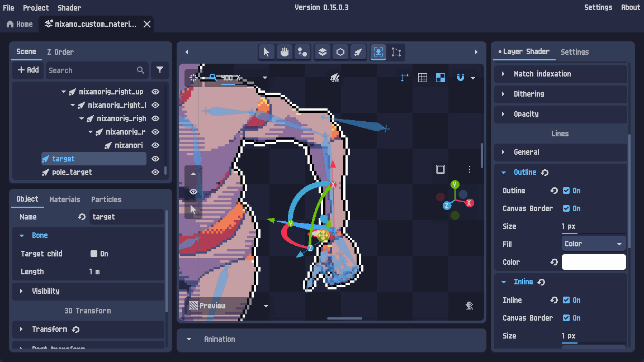Enable the Target child checkbox
This screenshot has width=644, height=362.
pyautogui.click(x=94, y=254)
